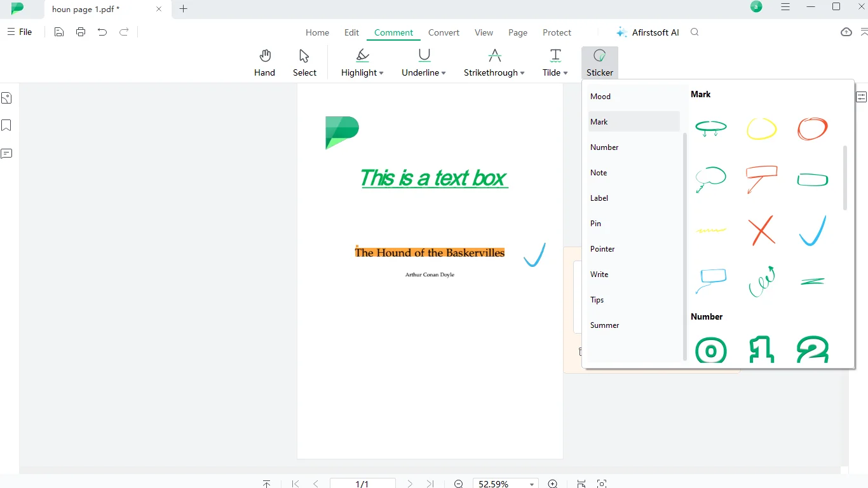Viewport: 868px width, 488px height.
Task: Select the Label sticker category
Action: click(634, 198)
